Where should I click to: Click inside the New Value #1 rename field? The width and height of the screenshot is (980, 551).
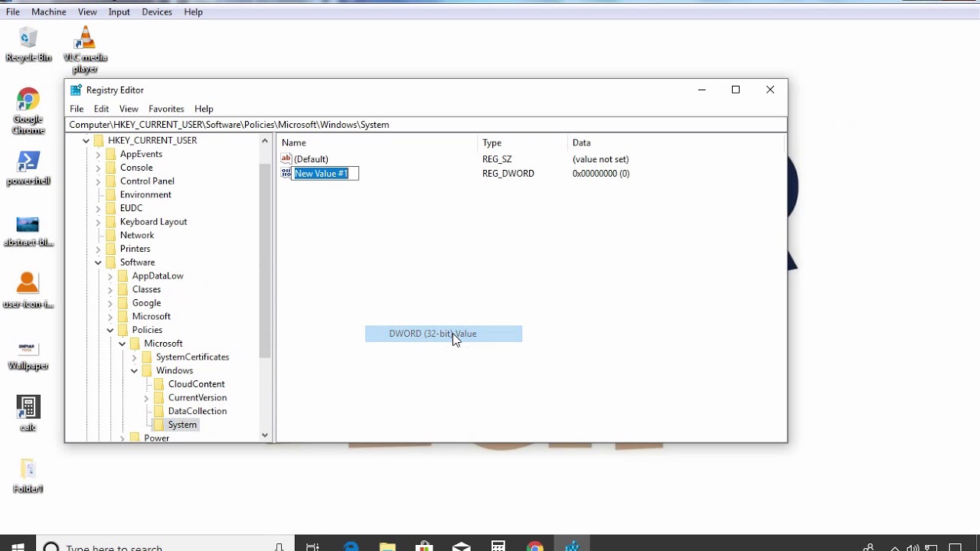[325, 174]
